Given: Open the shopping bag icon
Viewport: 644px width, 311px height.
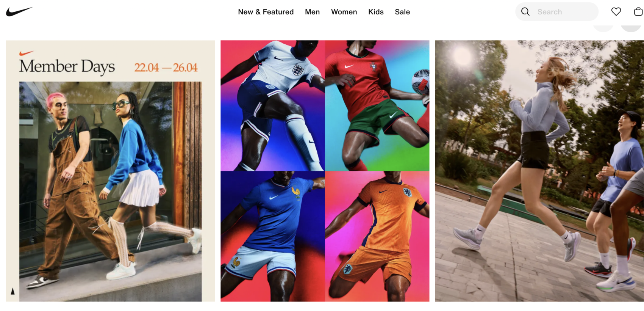Looking at the screenshot, I should pos(638,12).
